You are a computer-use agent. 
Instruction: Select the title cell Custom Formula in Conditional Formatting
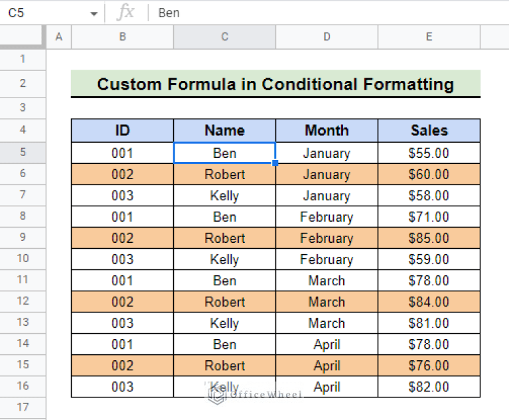point(275,84)
